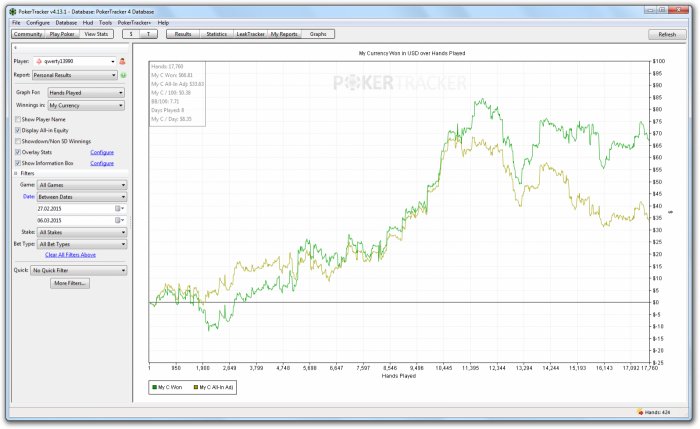
Task: Click the Clear All Filters Above link
Action: coord(70,255)
